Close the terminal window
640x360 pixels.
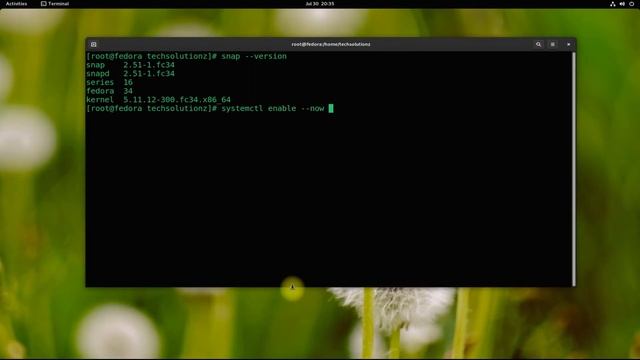click(569, 44)
